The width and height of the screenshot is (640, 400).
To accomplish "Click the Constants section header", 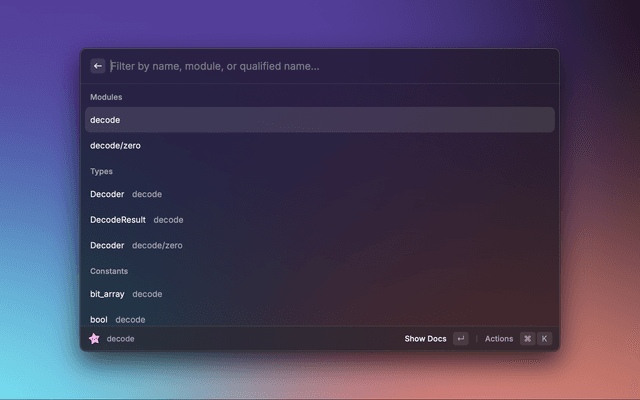I will (x=109, y=271).
